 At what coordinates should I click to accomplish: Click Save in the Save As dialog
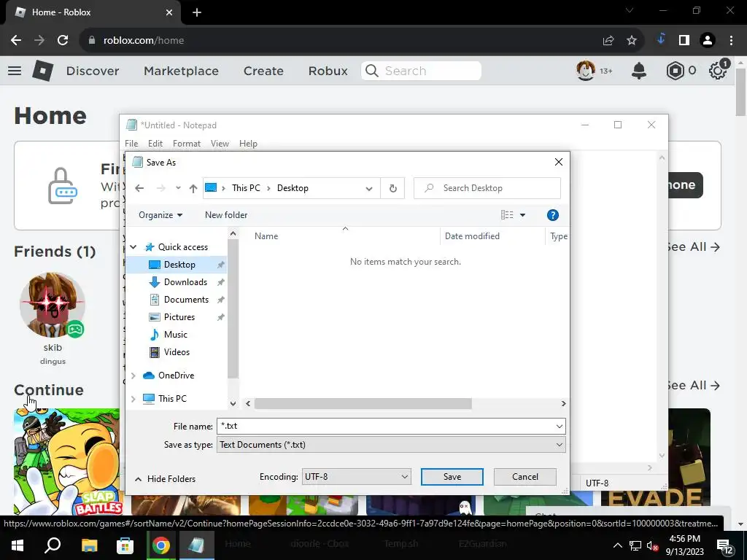point(452,477)
